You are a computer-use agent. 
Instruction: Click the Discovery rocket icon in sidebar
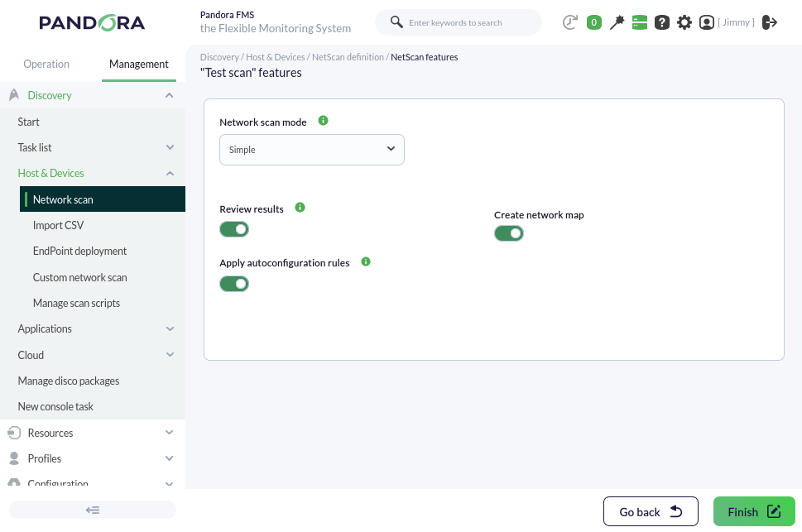(14, 94)
